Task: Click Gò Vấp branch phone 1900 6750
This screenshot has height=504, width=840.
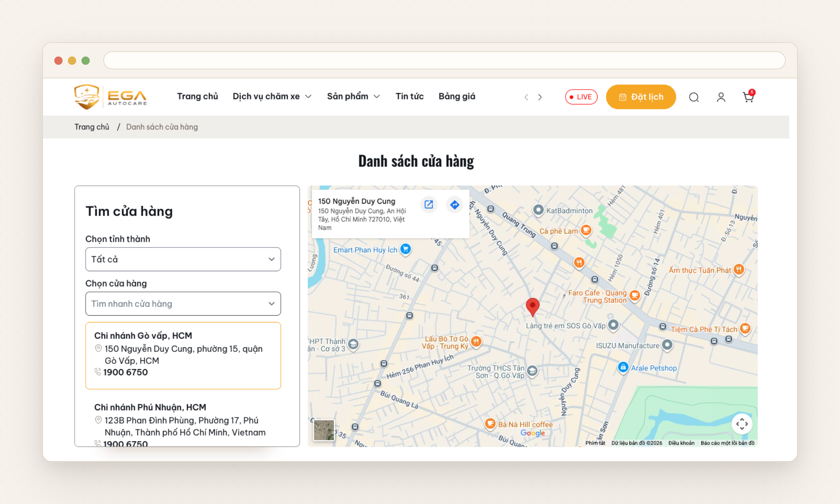Action: click(125, 372)
